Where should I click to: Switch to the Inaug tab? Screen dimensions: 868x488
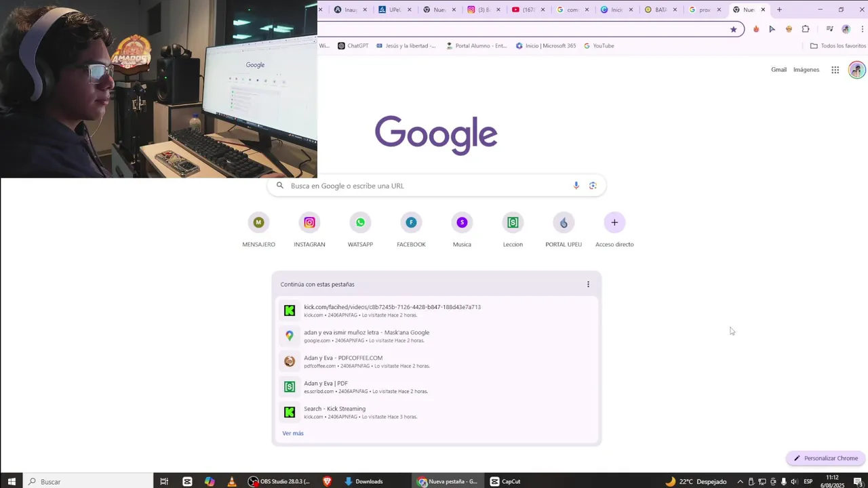point(351,9)
